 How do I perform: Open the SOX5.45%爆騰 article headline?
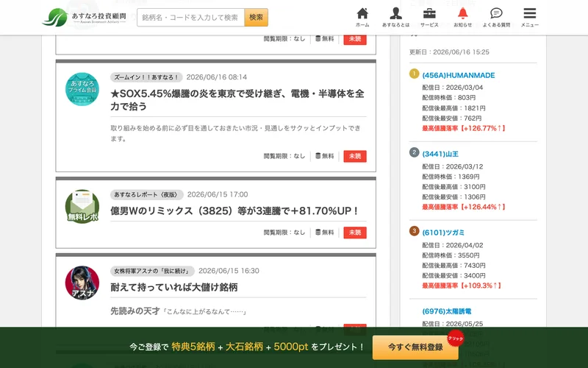237,99
